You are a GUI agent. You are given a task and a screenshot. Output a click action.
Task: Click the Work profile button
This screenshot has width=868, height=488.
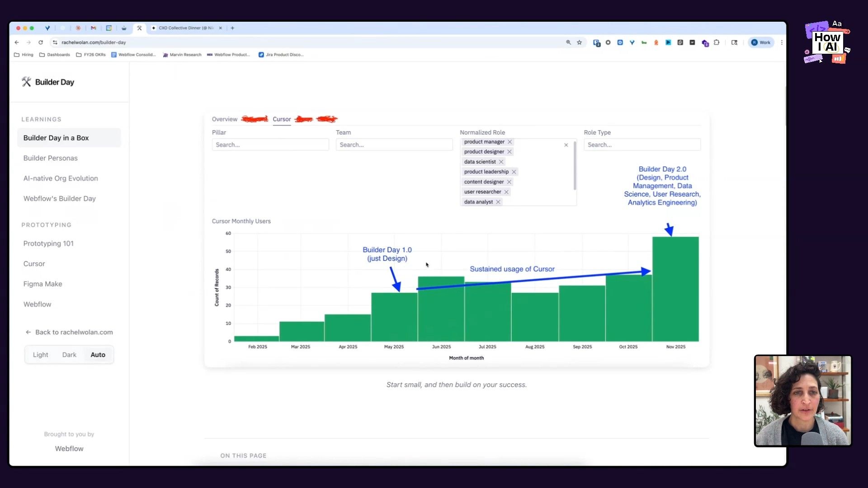coord(761,42)
